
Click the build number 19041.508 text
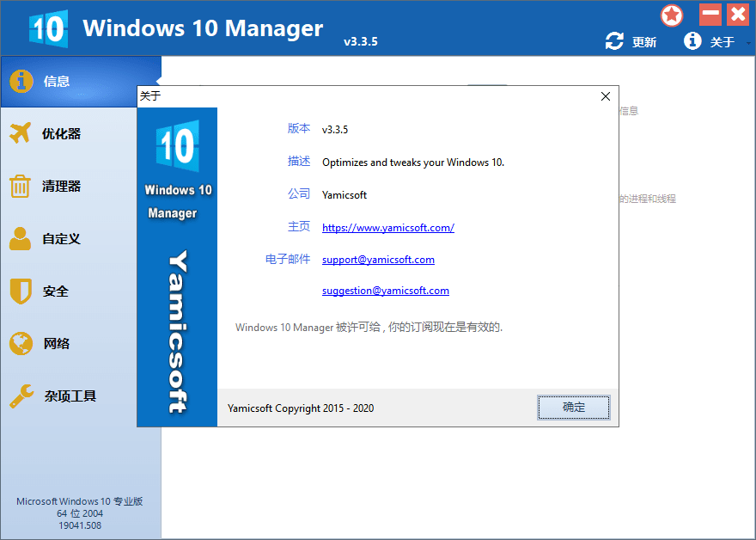[x=80, y=525]
